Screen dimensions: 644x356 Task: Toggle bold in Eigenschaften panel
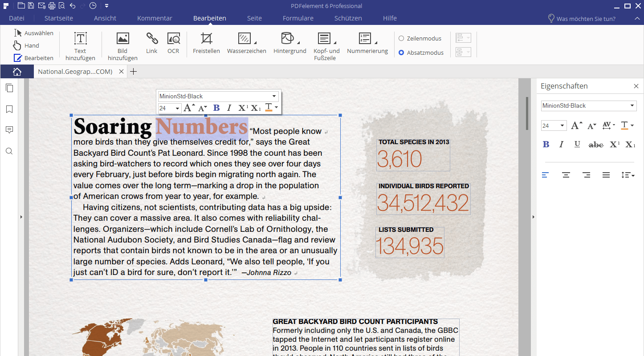point(546,144)
